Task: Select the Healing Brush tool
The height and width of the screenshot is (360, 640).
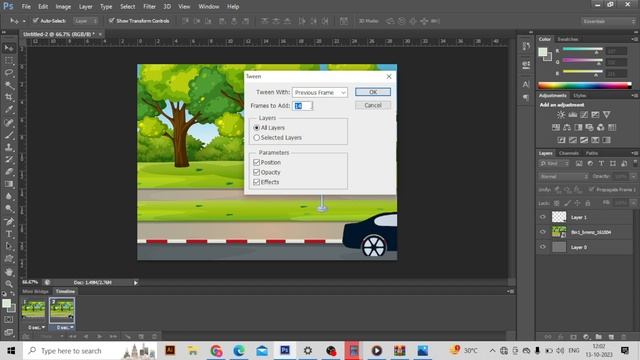Action: [9, 122]
